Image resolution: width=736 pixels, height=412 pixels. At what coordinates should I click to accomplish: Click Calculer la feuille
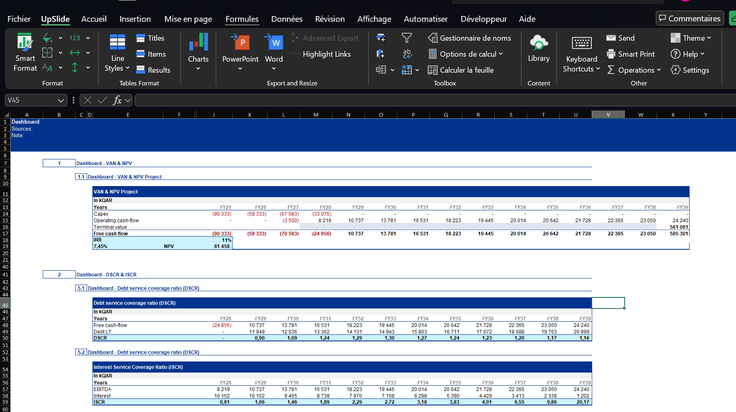460,70
